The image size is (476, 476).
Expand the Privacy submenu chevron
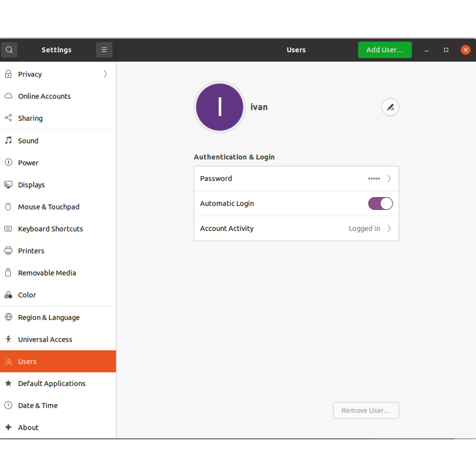click(x=105, y=74)
